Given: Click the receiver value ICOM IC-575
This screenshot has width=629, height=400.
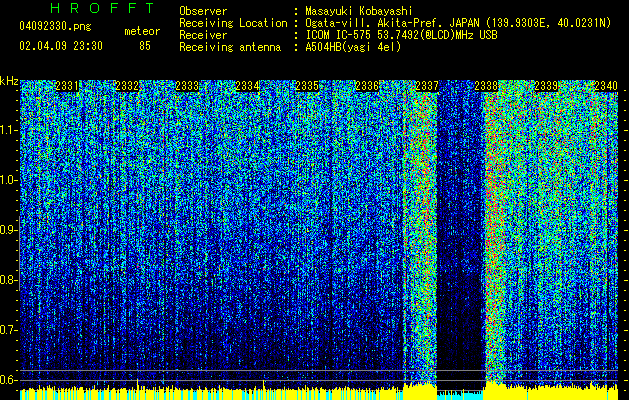Looking at the screenshot, I should point(402,35).
